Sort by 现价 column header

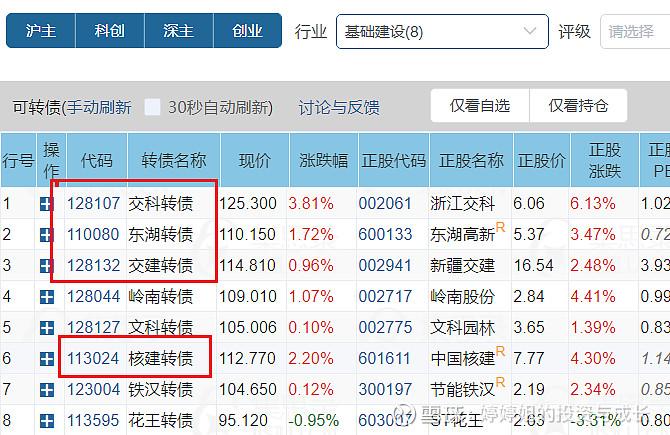coord(255,160)
